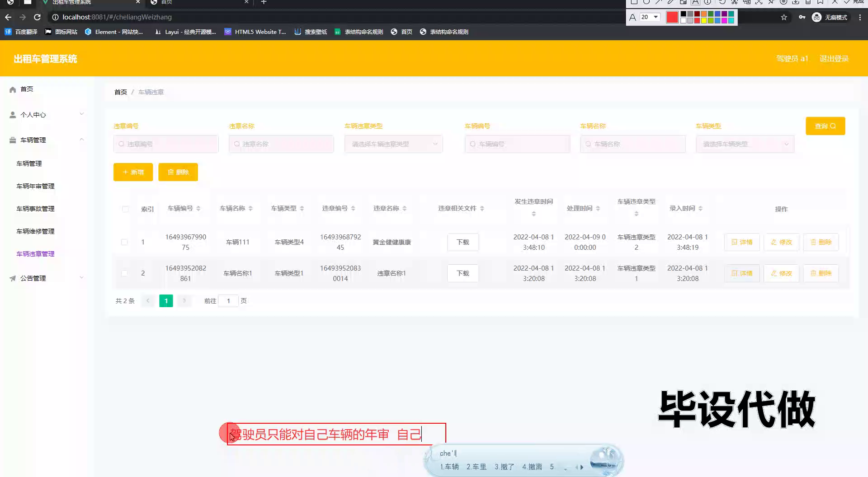Open the Chrome three-dot menu
The width and height of the screenshot is (868, 477).
coord(859,17)
